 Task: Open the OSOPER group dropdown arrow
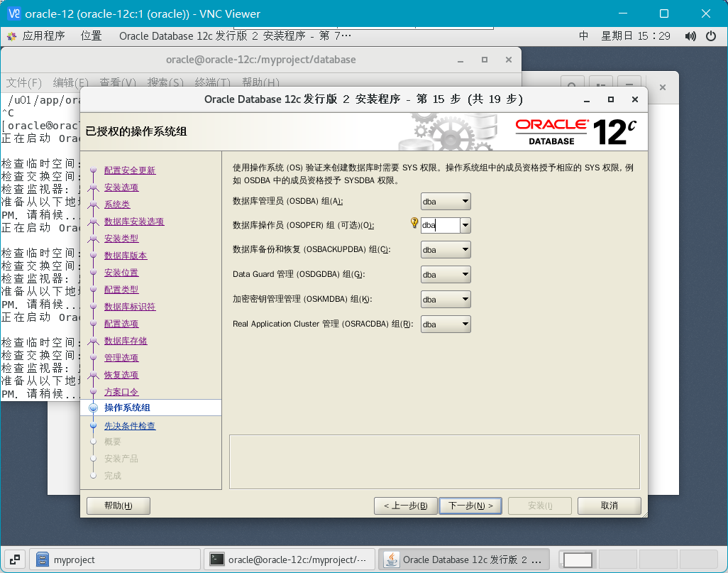pos(465,225)
